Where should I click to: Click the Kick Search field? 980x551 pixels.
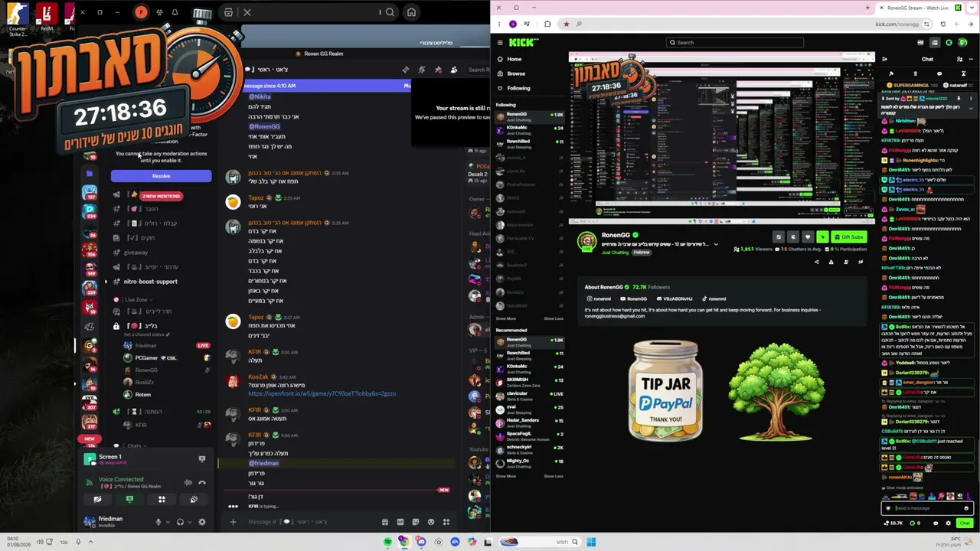[x=735, y=43]
